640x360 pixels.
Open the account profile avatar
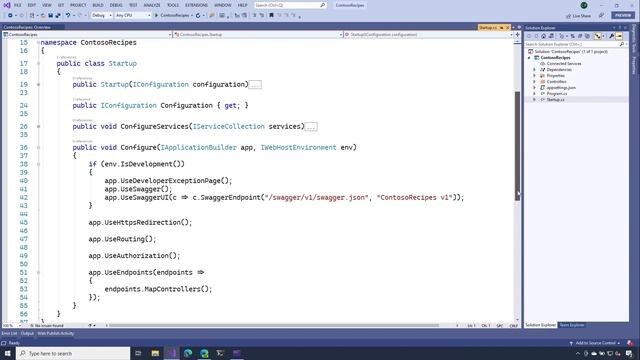point(584,5)
